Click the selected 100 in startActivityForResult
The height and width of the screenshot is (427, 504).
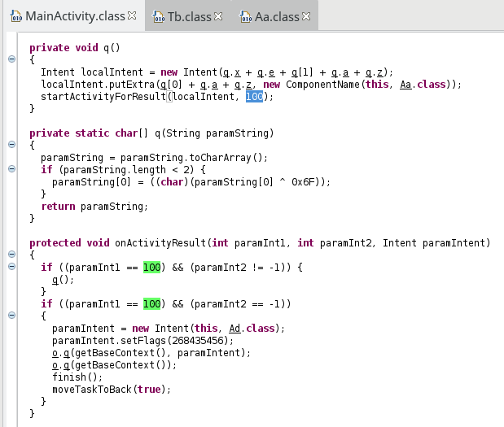point(254,96)
